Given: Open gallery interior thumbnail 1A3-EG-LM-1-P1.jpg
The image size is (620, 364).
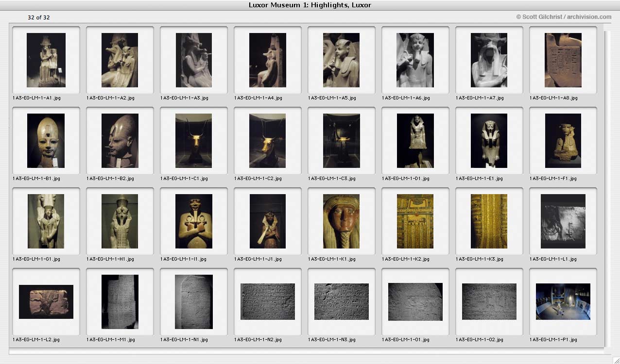Looking at the screenshot, I should point(563,301).
